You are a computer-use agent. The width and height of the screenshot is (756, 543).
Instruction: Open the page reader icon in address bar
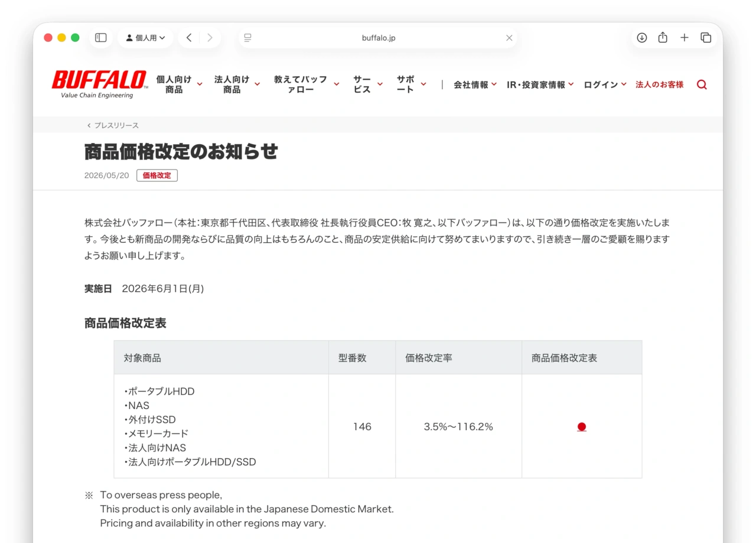[248, 38]
